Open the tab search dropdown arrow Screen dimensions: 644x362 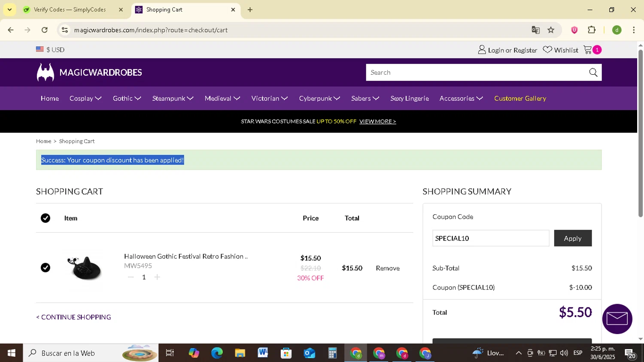point(9,9)
